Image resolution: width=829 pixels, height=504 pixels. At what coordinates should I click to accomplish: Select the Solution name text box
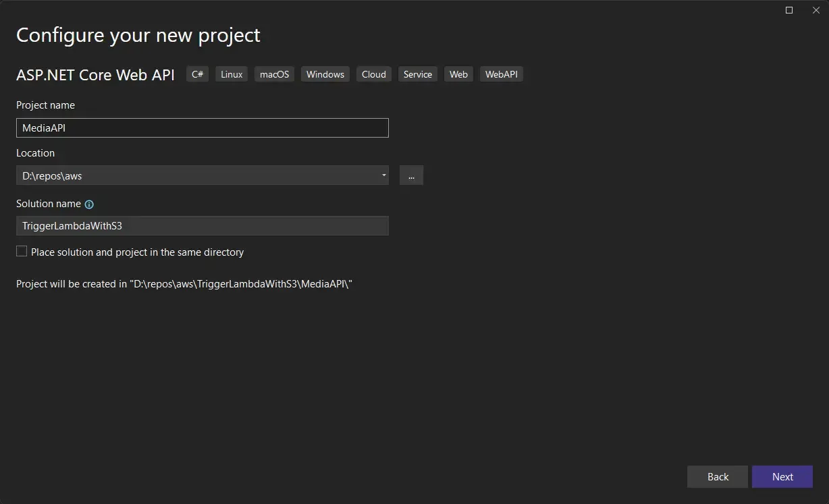(x=203, y=225)
